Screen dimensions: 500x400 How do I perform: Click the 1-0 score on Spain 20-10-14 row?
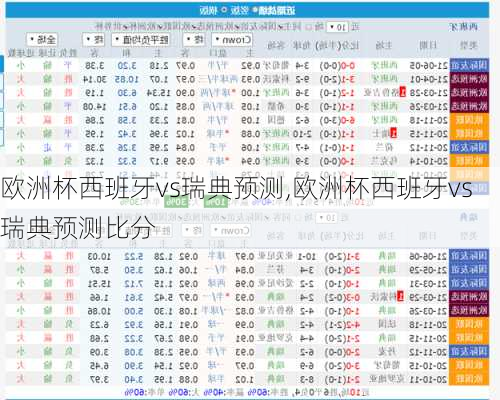(347, 161)
